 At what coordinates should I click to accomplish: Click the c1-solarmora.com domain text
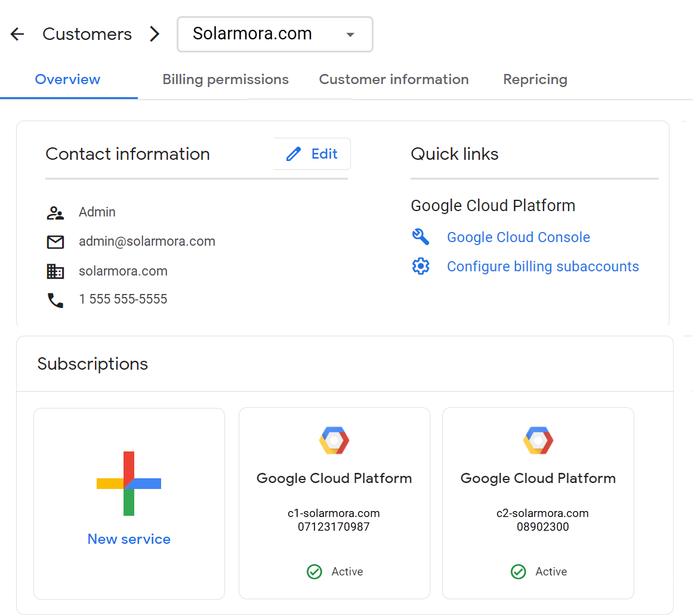[x=334, y=513]
